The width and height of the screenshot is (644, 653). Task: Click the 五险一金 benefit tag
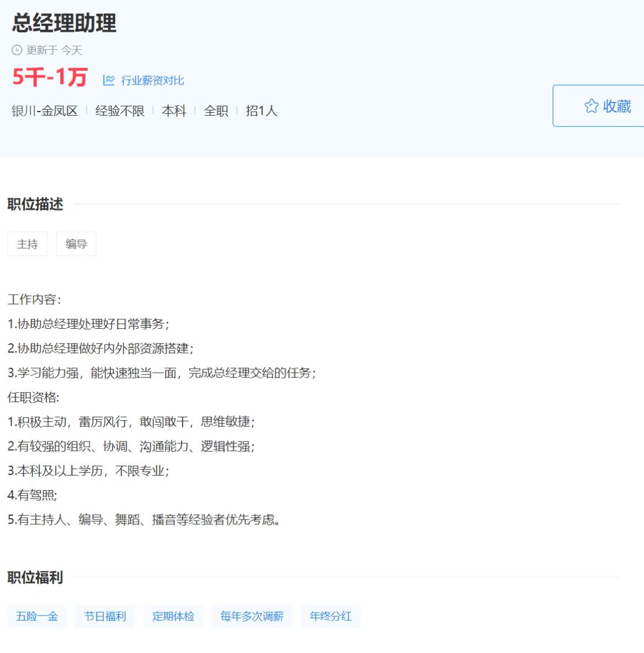37,616
